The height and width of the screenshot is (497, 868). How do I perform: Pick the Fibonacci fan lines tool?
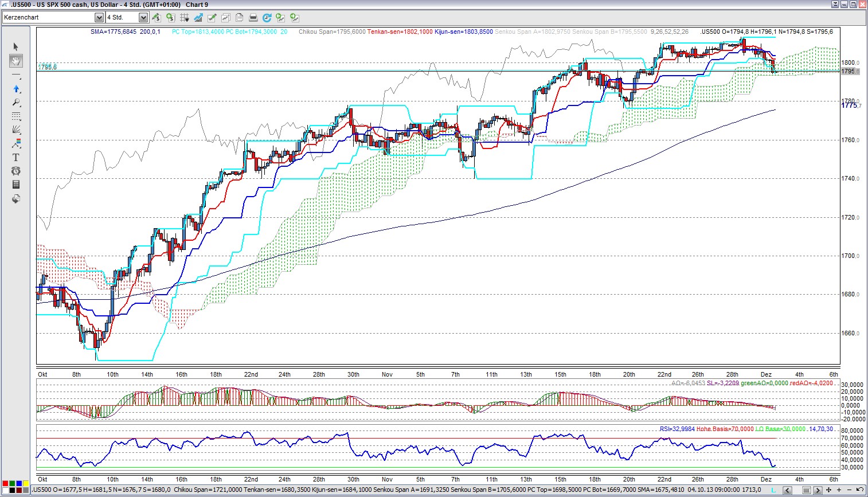tap(15, 130)
